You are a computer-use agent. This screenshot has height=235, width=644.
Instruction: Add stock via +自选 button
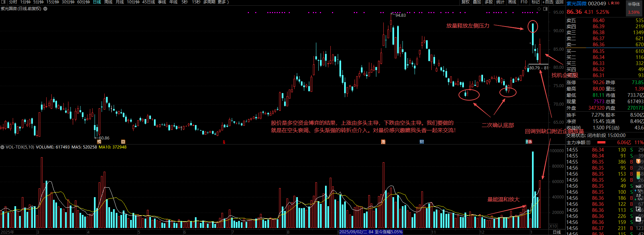(548, 2)
